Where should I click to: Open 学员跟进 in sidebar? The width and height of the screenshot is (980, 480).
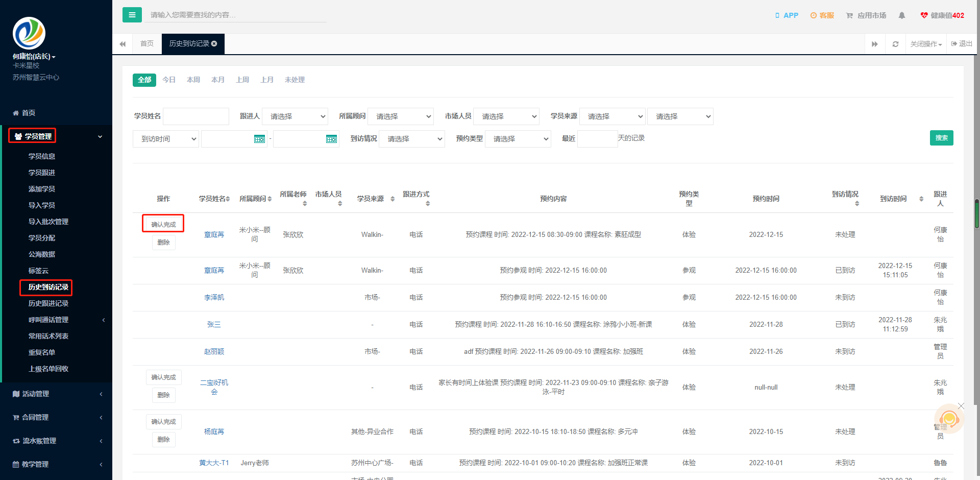(42, 173)
